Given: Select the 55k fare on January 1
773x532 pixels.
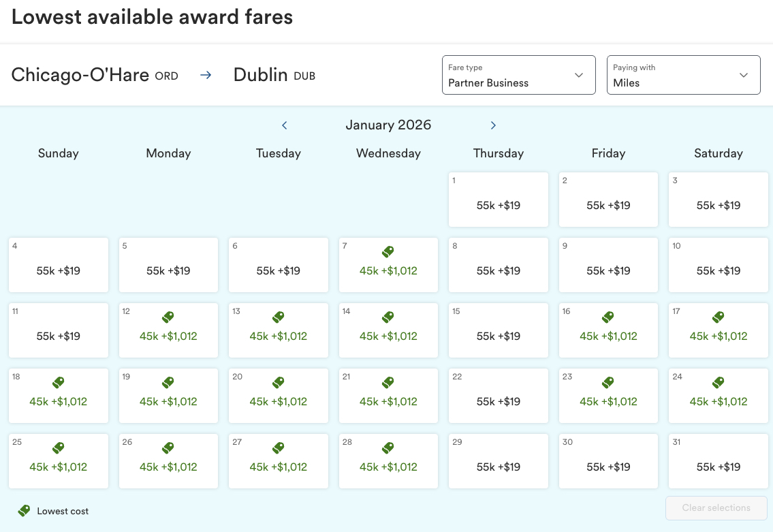Looking at the screenshot, I should point(498,204).
